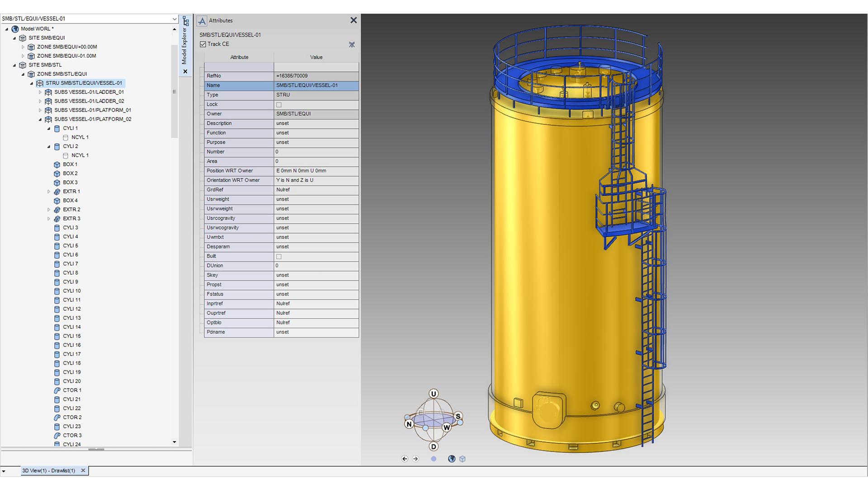This screenshot has width=868, height=488.
Task: Select the 3D cube icon at viewport bottom
Action: (x=462, y=459)
